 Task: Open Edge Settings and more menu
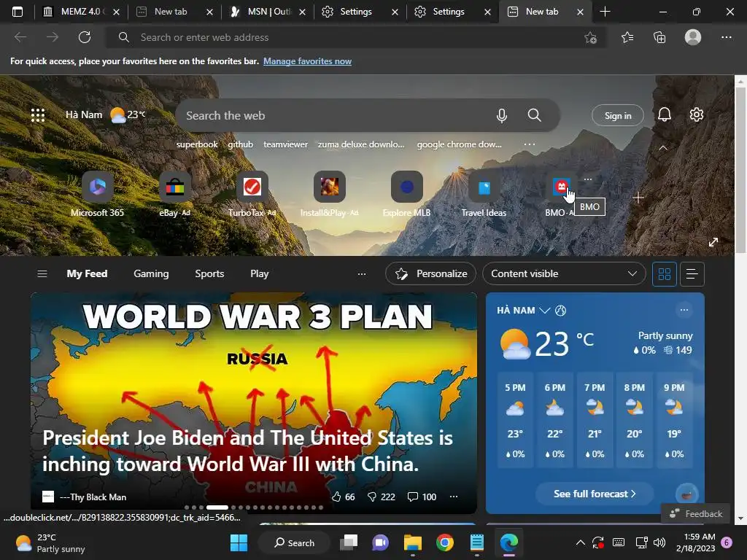726,37
